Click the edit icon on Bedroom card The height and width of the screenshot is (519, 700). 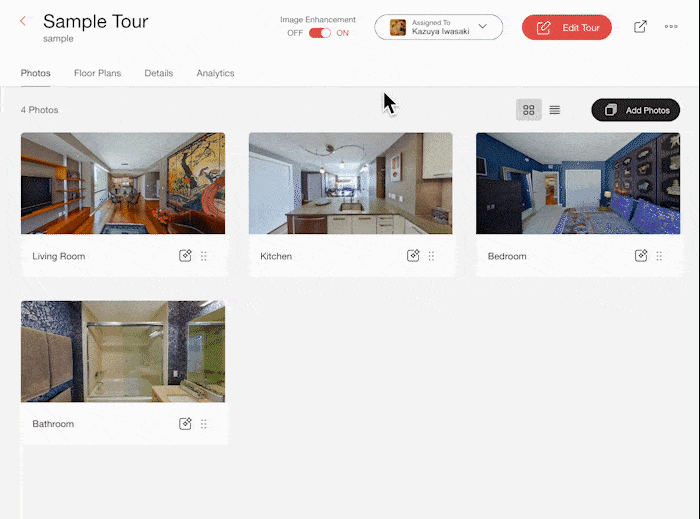641,256
